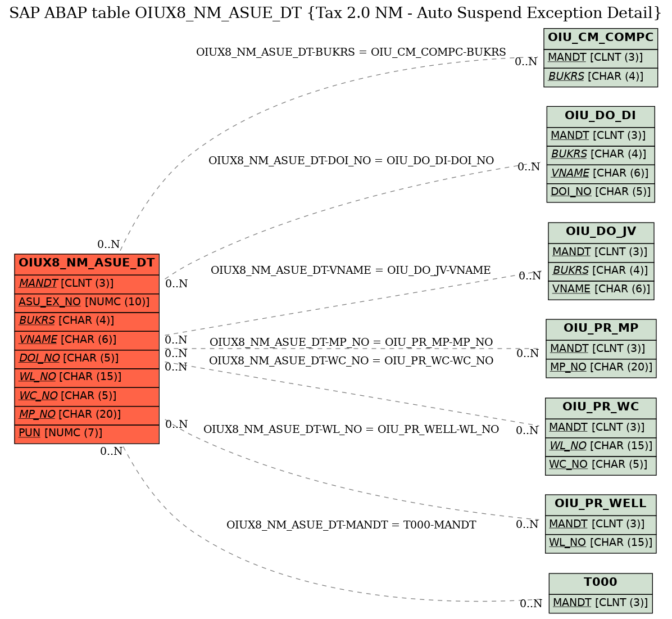
Task: Click the DOI_NO = OIU_DO_DI-DOI_NO relation label
Action: [351, 161]
